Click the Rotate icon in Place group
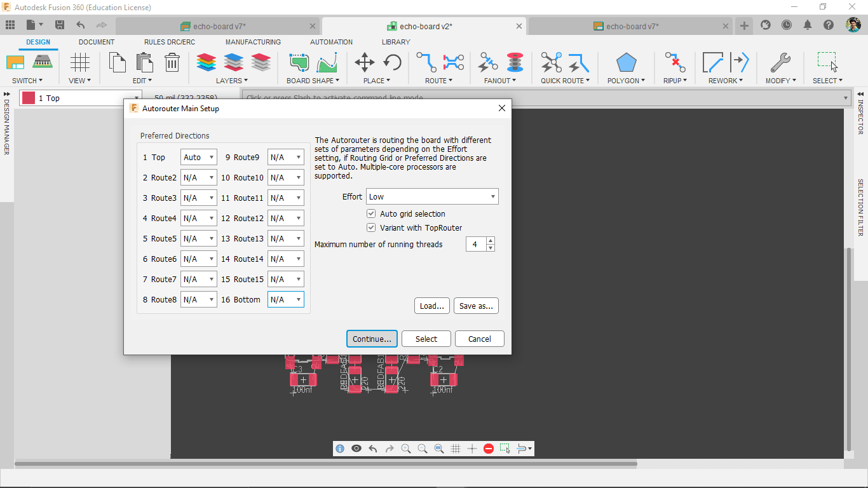 [392, 62]
